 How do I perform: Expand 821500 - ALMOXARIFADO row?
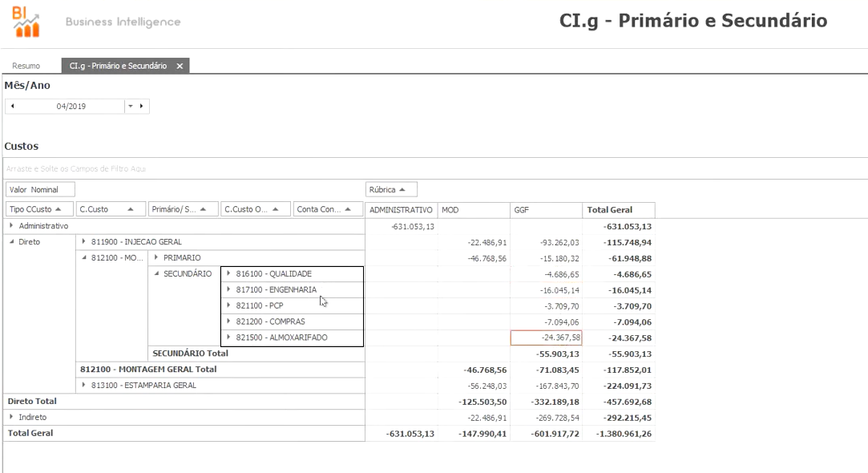(228, 338)
